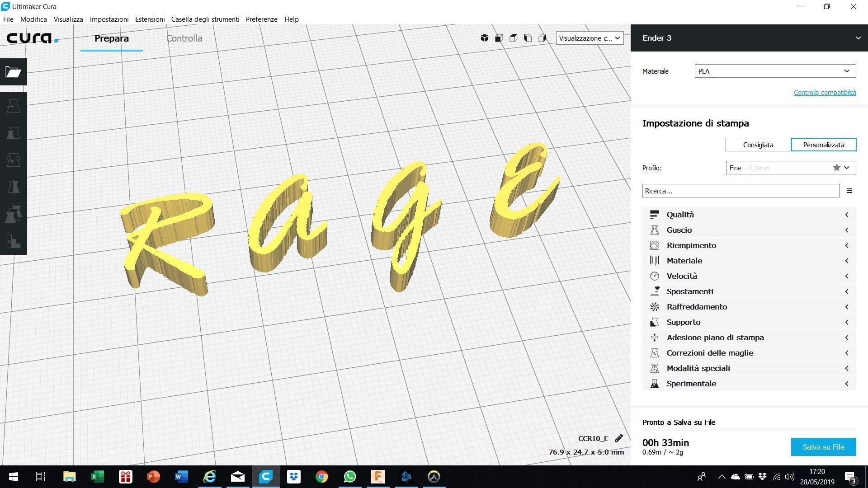The image size is (868, 488).
Task: Open Chrome from the taskbar
Action: tap(322, 476)
